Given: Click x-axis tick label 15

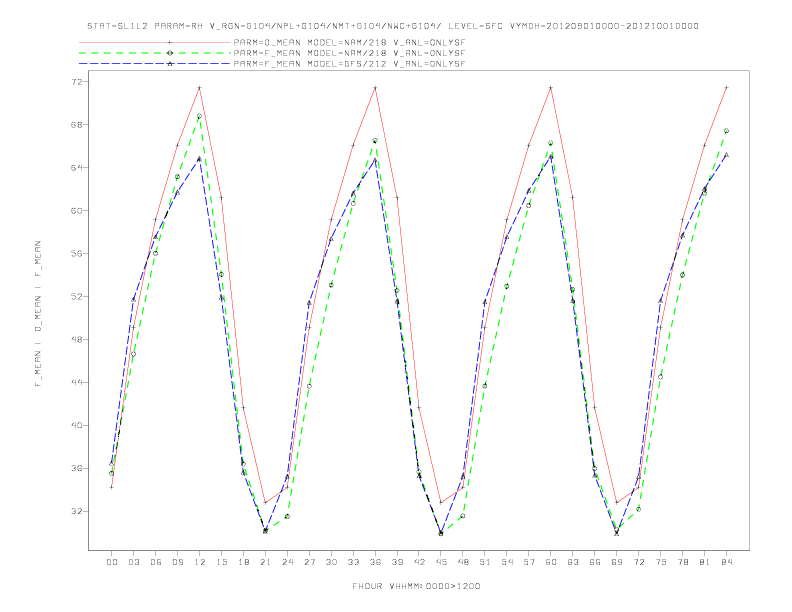Looking at the screenshot, I should click(x=222, y=562).
